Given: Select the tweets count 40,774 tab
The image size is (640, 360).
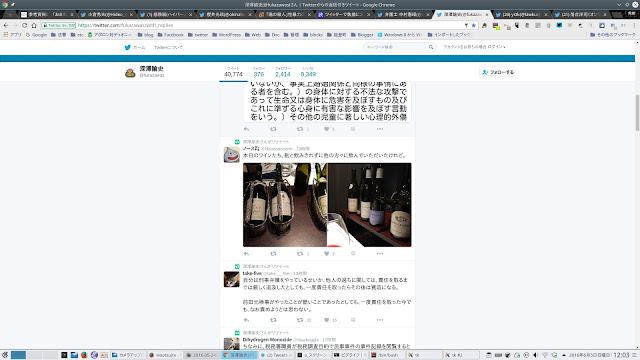Looking at the screenshot, I should (x=233, y=72).
